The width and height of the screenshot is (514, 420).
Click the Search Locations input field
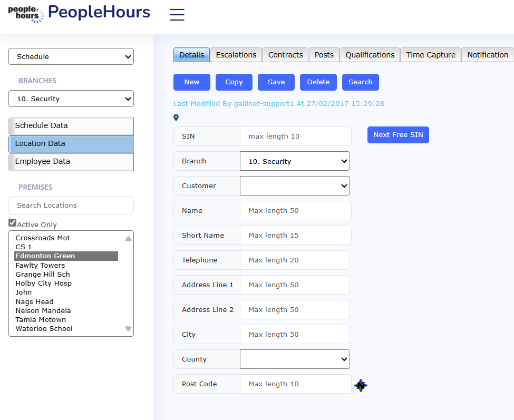[x=71, y=206]
